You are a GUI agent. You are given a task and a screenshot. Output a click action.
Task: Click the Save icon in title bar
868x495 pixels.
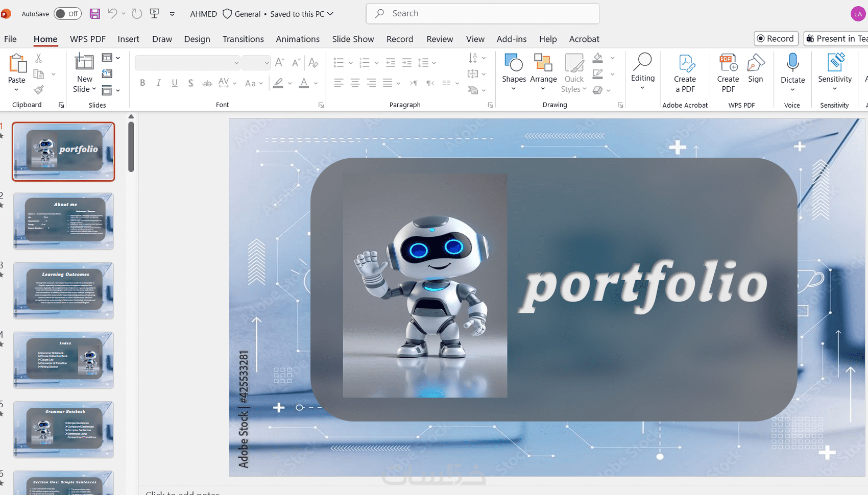95,14
